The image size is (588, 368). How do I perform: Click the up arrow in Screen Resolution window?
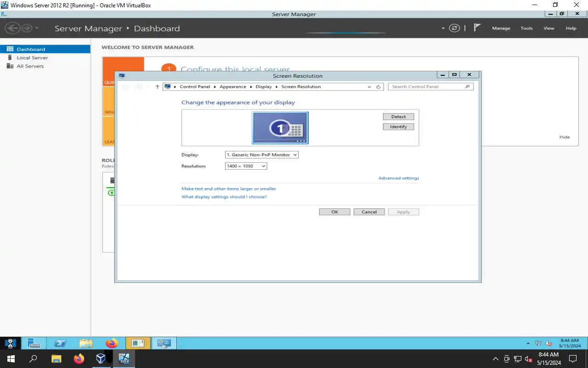pyautogui.click(x=157, y=86)
